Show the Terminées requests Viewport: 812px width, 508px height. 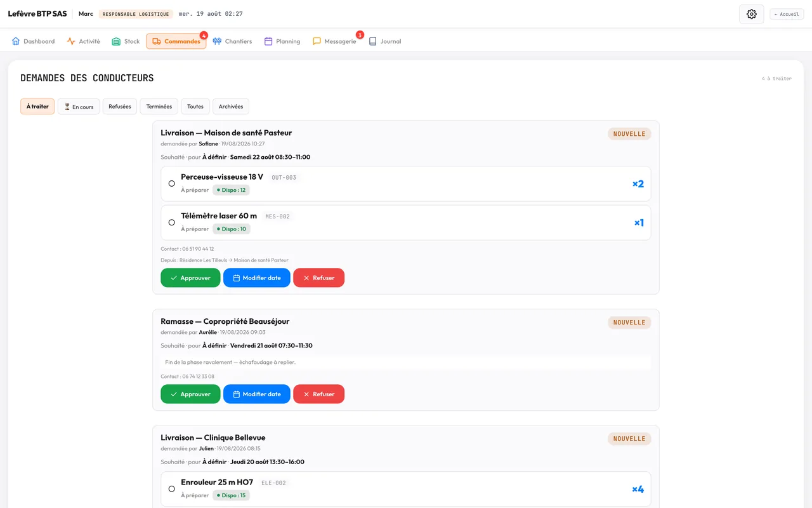pos(159,107)
